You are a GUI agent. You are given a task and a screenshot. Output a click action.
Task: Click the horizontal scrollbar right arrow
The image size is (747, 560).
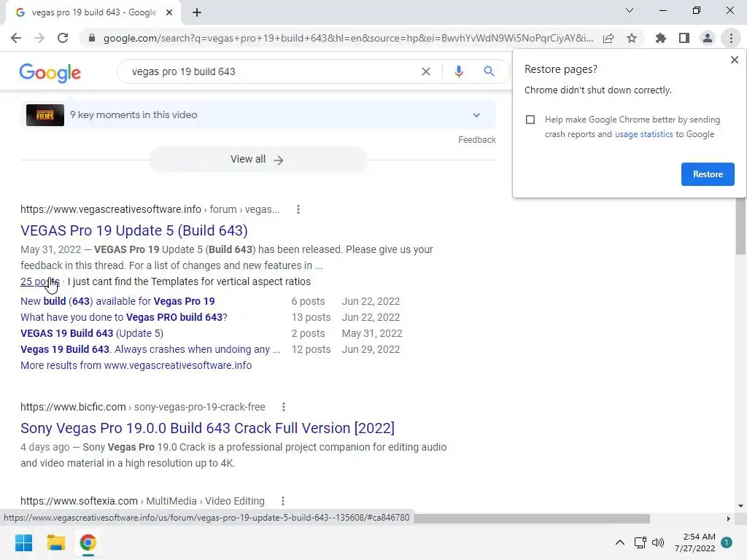pos(729,518)
